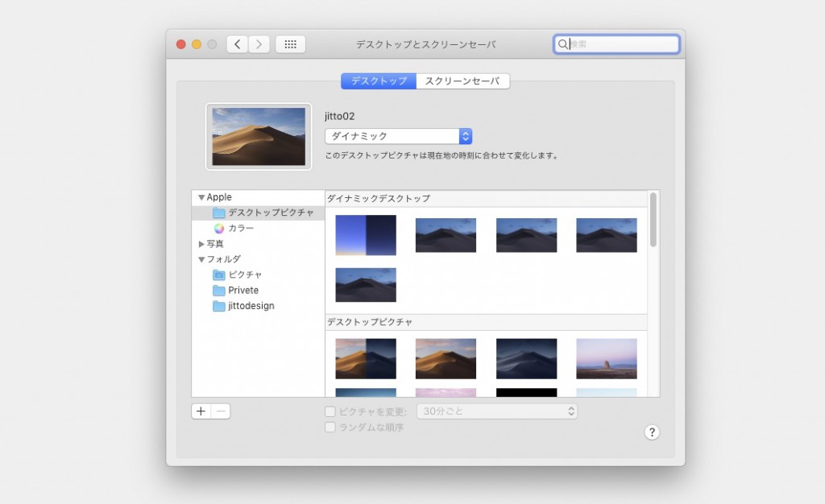Click the description text about 現在地の時刻
Screen dimensions: 825x504
[x=442, y=155]
